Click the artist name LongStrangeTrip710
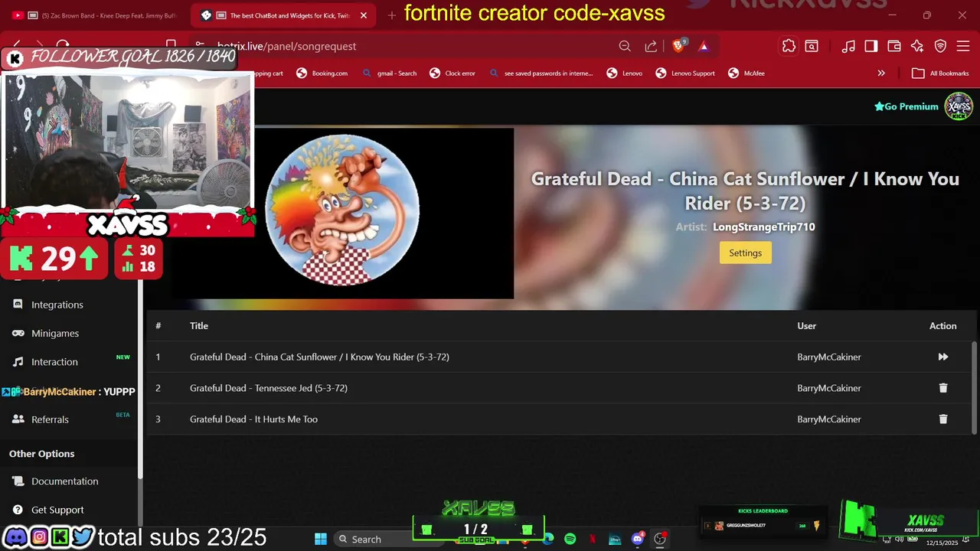This screenshot has height=551, width=980. click(763, 227)
